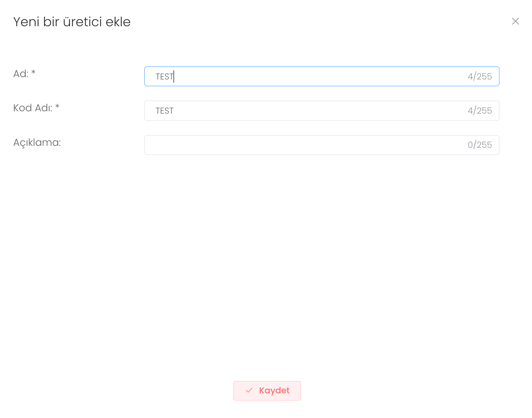Screen dimensions: 532x418
Task: Click the middle of the Kod Adı text box
Action: tap(322, 111)
